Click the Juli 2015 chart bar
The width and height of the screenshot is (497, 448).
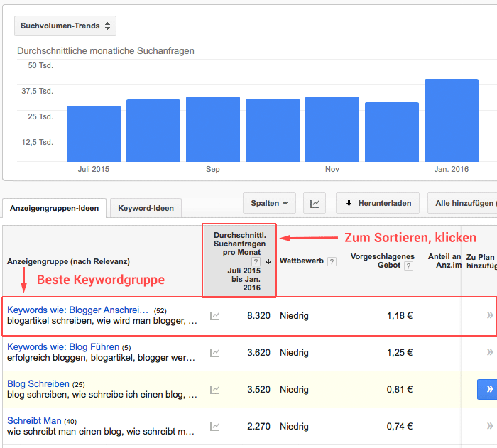94,133
